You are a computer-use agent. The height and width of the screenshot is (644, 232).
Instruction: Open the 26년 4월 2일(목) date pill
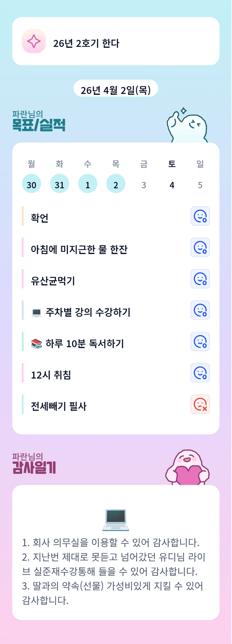click(x=116, y=90)
